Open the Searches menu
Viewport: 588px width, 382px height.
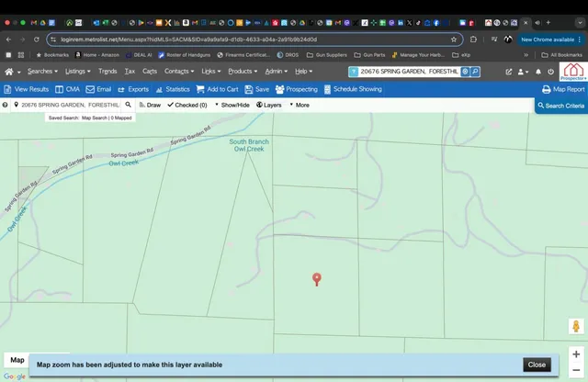pos(42,71)
